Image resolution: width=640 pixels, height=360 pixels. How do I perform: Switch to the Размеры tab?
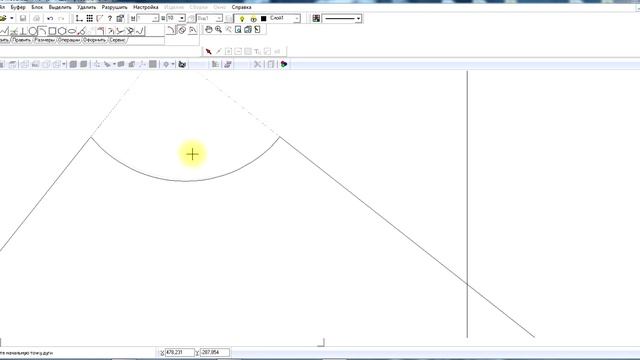pyautogui.click(x=44, y=40)
